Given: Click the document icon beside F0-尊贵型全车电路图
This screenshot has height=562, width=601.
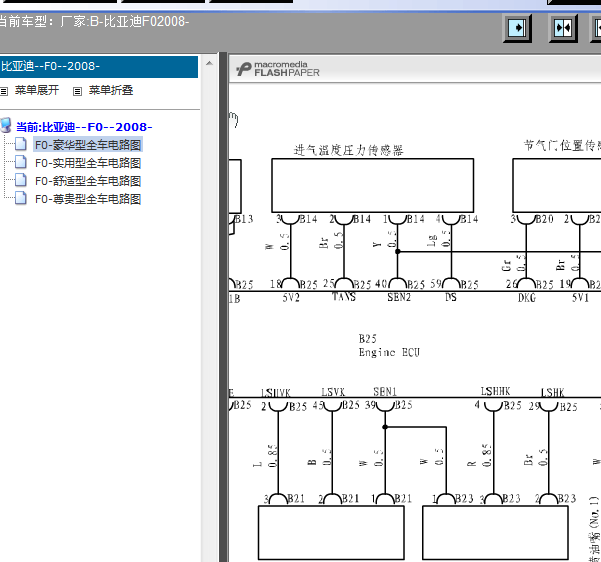Looking at the screenshot, I should (21, 198).
